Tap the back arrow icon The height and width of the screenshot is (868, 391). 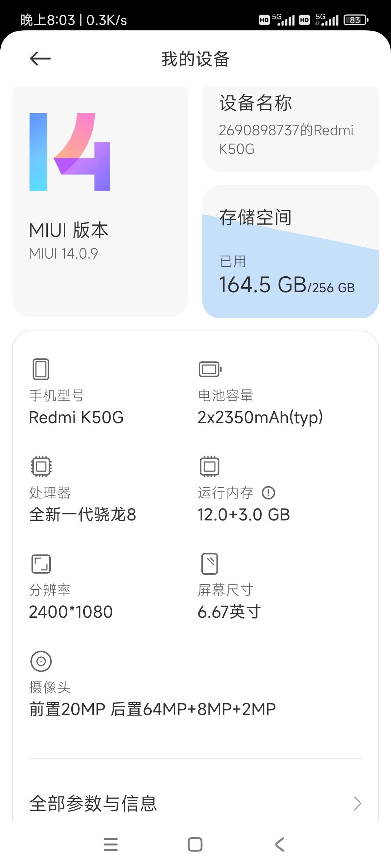(x=40, y=59)
